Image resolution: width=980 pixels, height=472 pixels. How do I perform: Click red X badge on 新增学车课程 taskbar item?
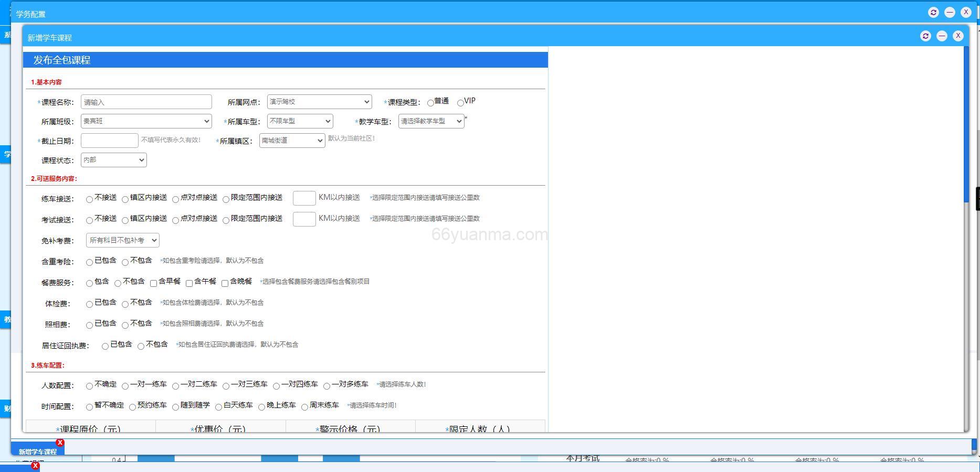(60, 442)
